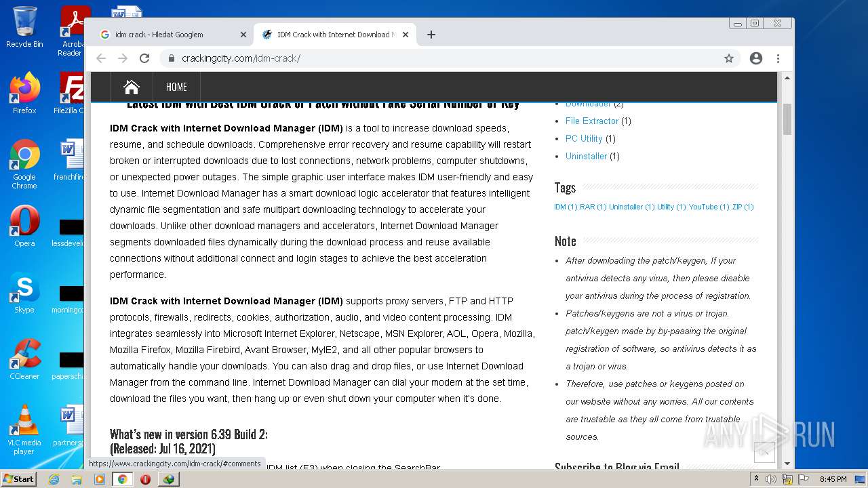Open the Recycle Bin desktop icon

tap(24, 27)
